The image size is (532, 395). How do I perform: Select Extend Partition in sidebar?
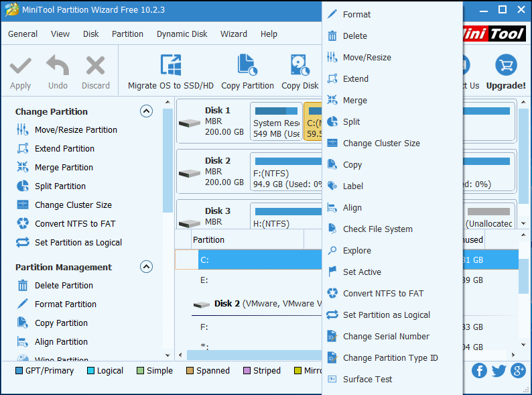(56, 148)
